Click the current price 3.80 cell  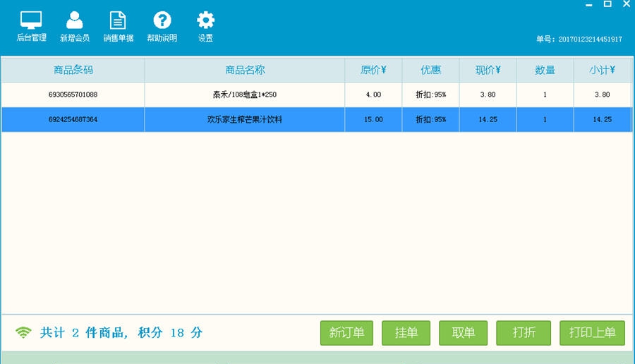pyautogui.click(x=488, y=95)
